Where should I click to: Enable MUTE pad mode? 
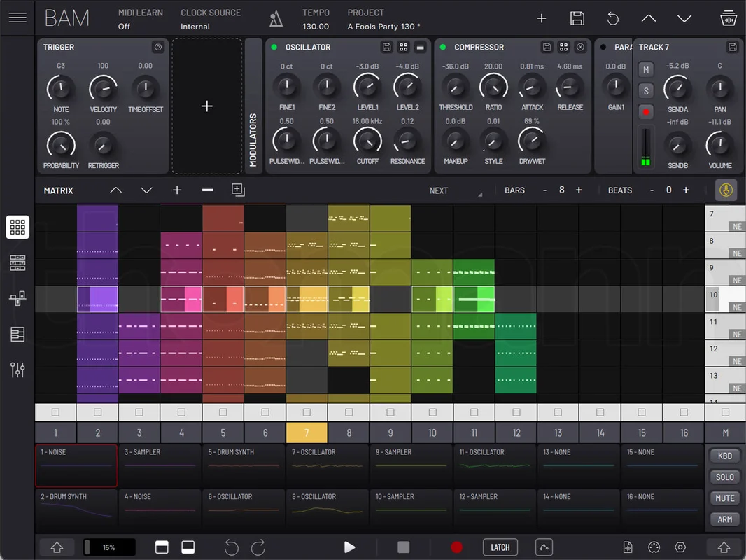pyautogui.click(x=724, y=498)
